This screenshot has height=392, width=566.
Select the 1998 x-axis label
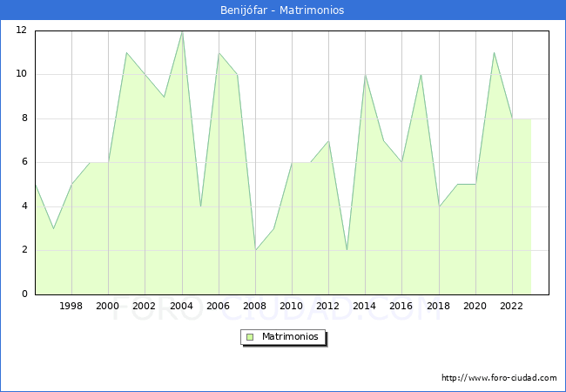pos(71,306)
